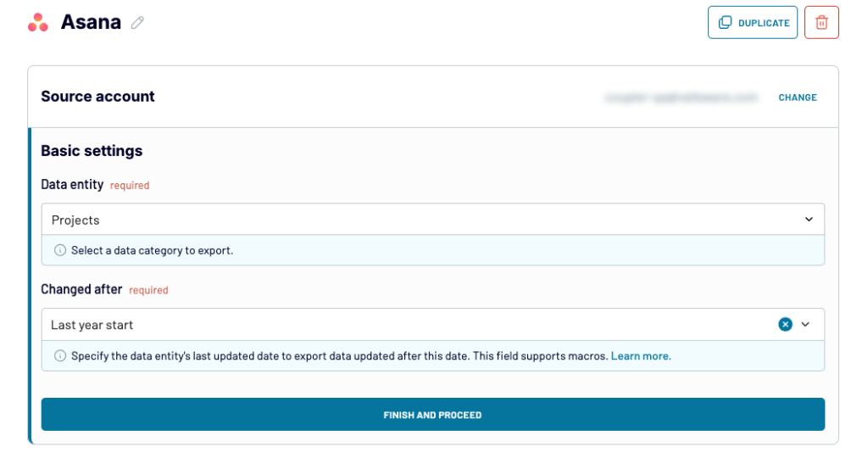Expand the Changed after chevron arrow
The height and width of the screenshot is (458, 868).
click(805, 325)
